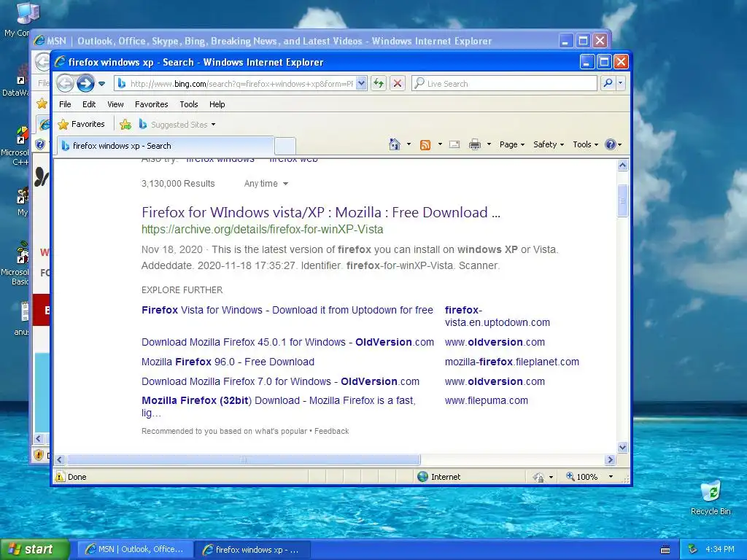Expand the zoom level dropdown arrow

pos(611,477)
